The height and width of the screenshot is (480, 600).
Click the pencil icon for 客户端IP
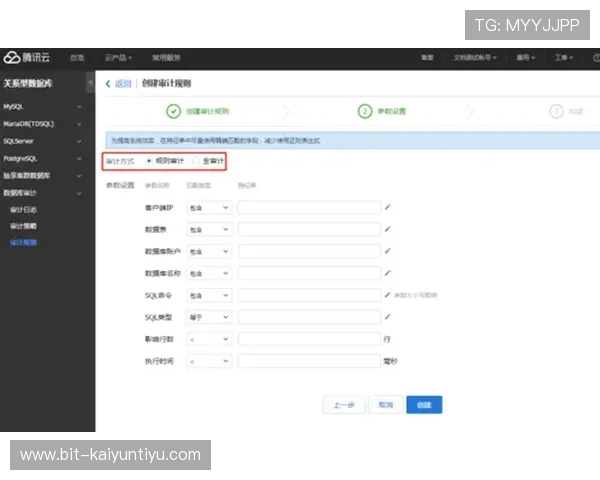(388, 208)
